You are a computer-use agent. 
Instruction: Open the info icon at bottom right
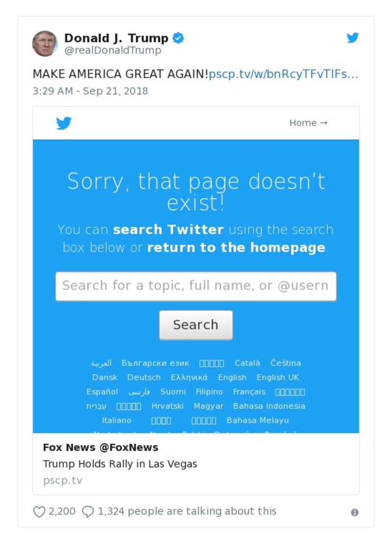tap(354, 513)
